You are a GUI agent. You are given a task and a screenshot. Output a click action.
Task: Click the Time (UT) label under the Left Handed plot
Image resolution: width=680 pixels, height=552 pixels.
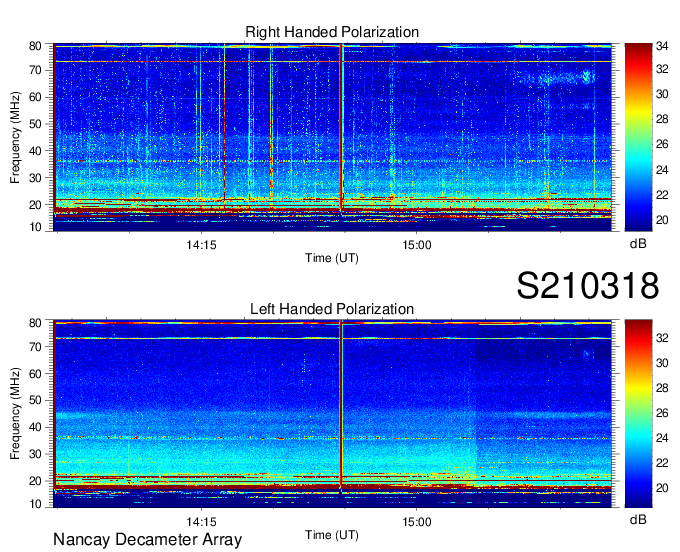coord(332,535)
